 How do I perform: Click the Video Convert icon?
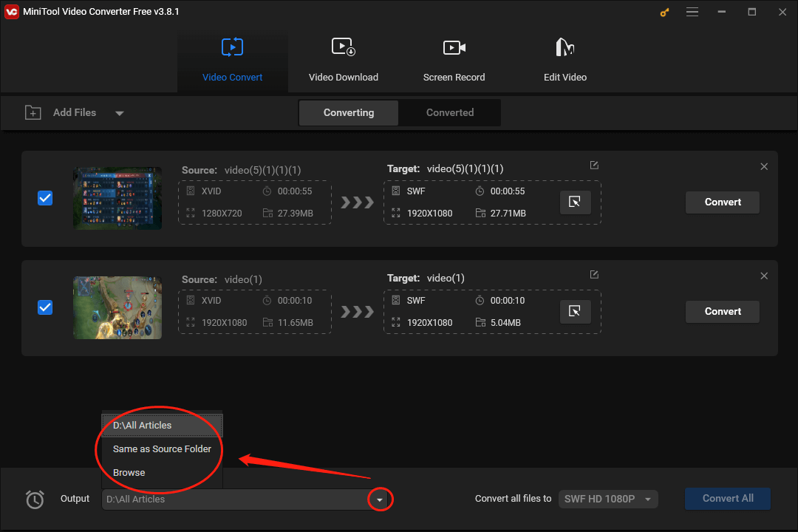pos(233,47)
